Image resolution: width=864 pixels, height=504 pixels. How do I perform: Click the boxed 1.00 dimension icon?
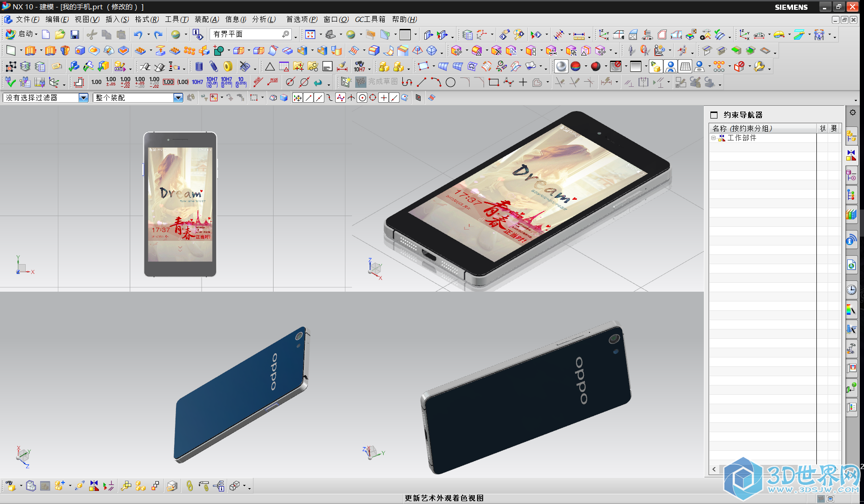169,82
